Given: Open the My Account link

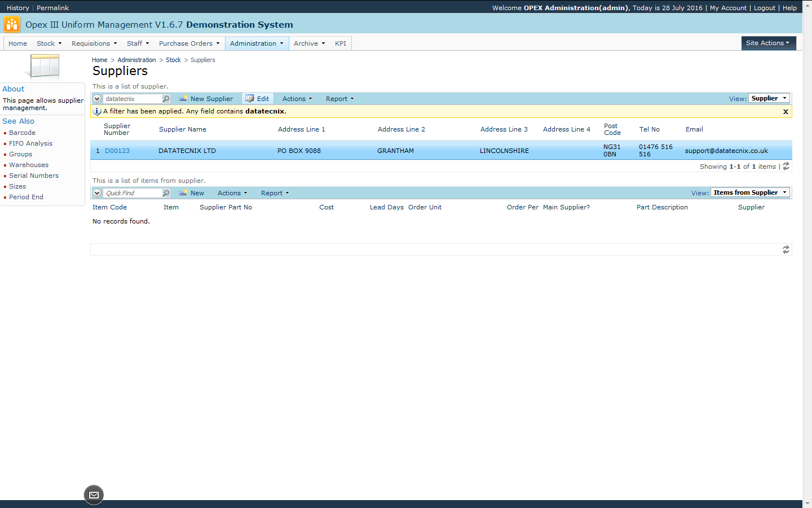Looking at the screenshot, I should (728, 8).
